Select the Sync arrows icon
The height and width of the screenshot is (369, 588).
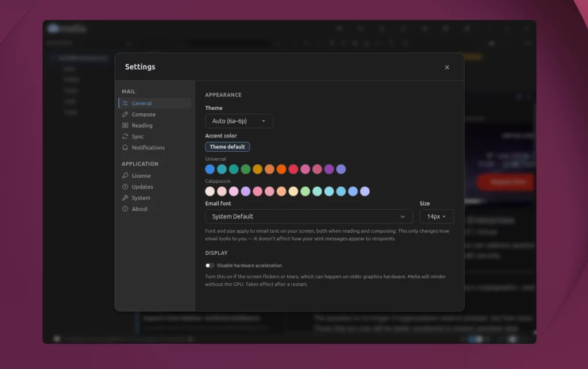(x=125, y=136)
